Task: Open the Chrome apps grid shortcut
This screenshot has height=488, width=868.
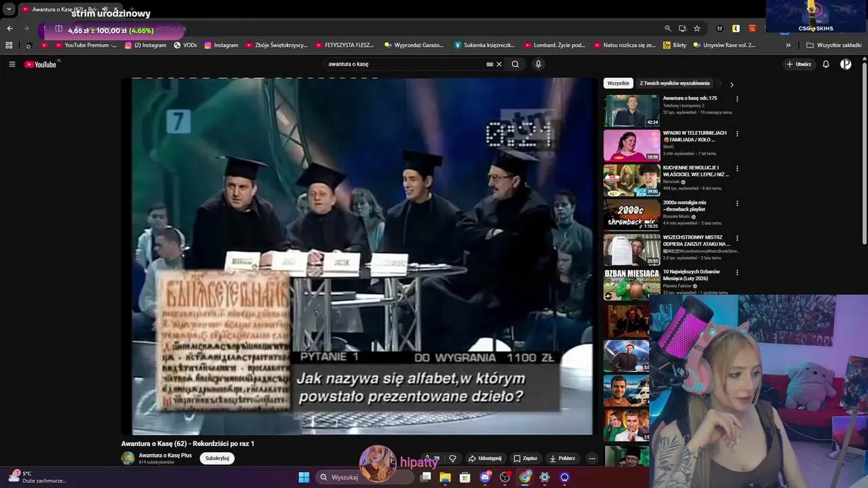Action: tap(9, 45)
